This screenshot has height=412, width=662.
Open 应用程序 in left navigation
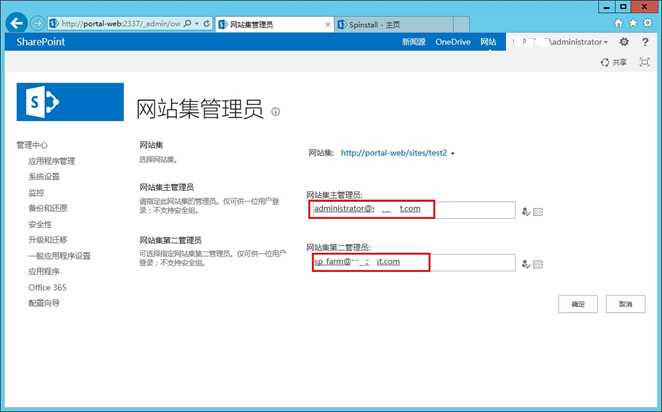tap(44, 271)
